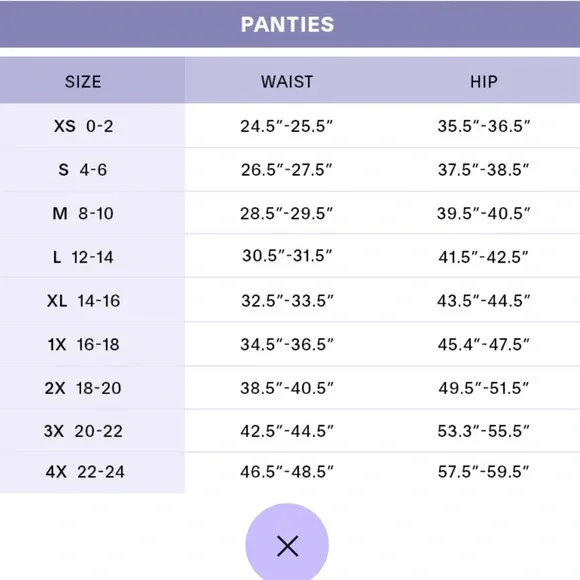The image size is (580, 580).
Task: Choose the M 8-10 size row
Action: coord(290,213)
